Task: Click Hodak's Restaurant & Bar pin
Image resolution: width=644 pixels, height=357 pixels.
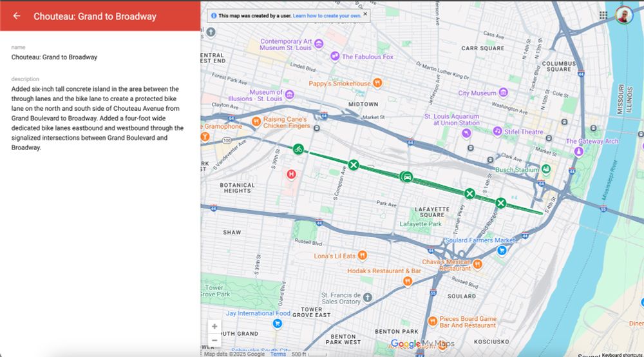Action: [407, 282]
